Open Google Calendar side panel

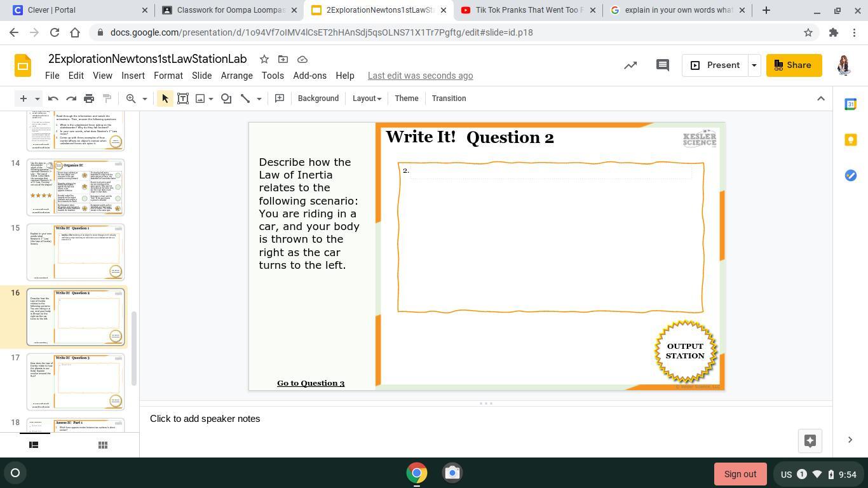pyautogui.click(x=851, y=104)
